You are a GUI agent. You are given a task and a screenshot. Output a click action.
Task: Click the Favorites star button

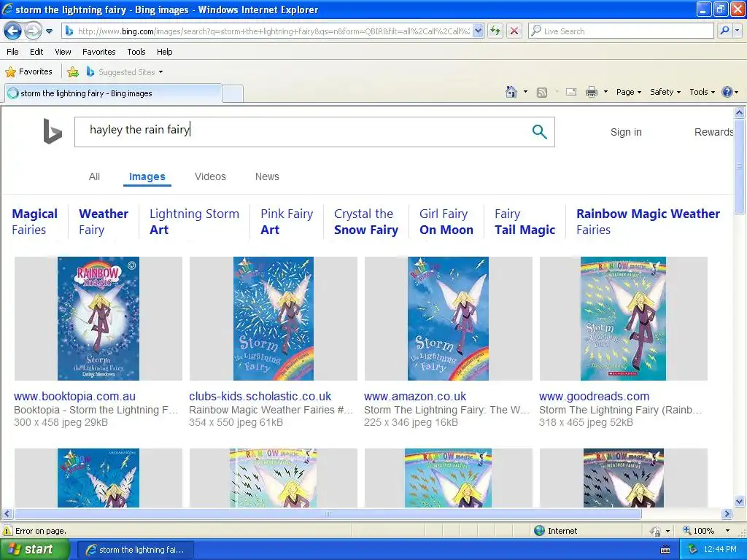click(x=28, y=72)
